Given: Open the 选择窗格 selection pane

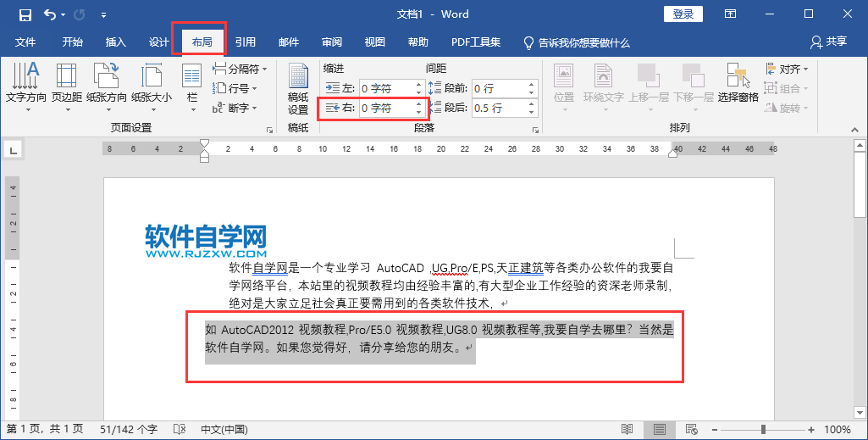Looking at the screenshot, I should [738, 83].
